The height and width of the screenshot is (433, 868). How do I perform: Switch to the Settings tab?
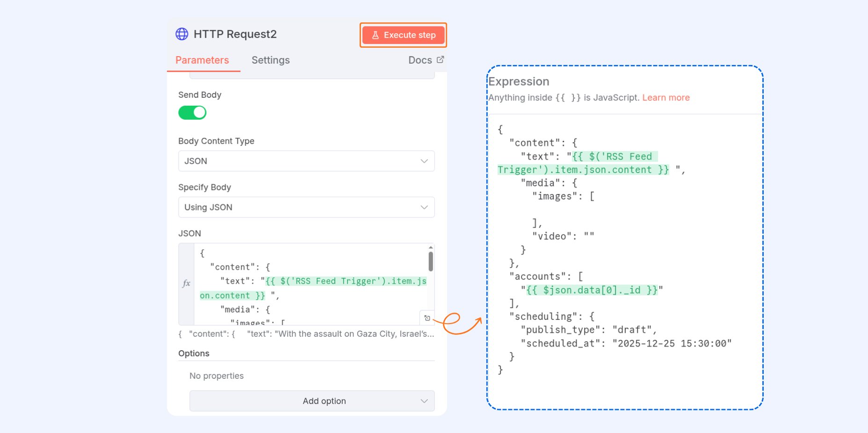tap(270, 60)
